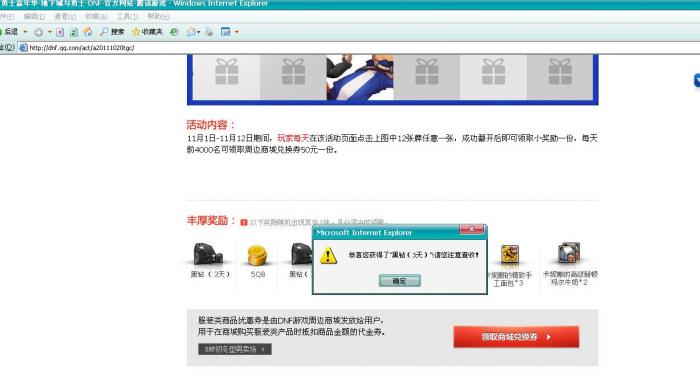
Task: Click the rightmost gift box card
Action: [x=560, y=77]
